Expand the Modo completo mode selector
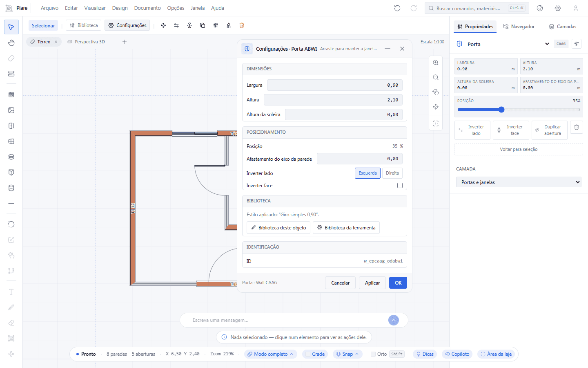This screenshot has width=588, height=368. click(x=271, y=354)
